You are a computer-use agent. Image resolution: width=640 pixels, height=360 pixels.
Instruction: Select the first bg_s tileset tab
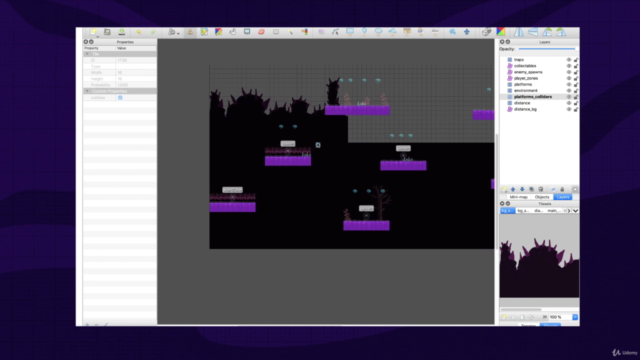pyautogui.click(x=507, y=211)
